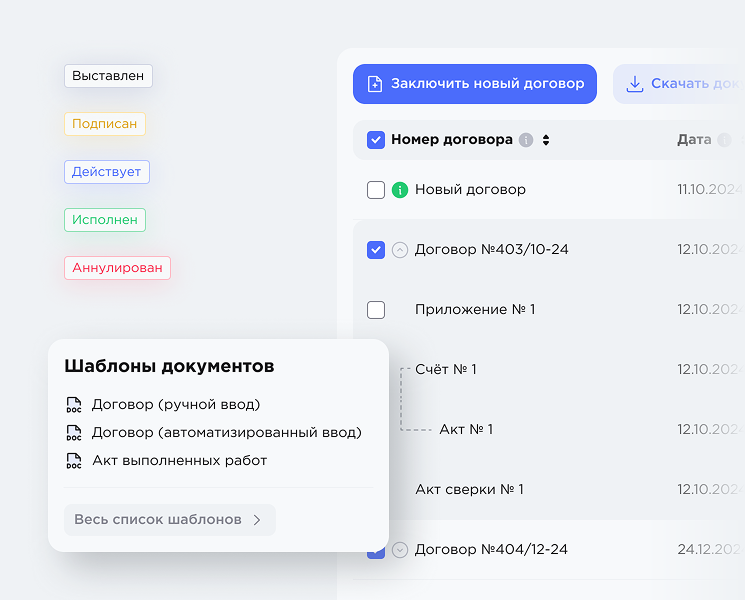Collapse the Договор №403/10-24 row
745x600 pixels.
400,250
